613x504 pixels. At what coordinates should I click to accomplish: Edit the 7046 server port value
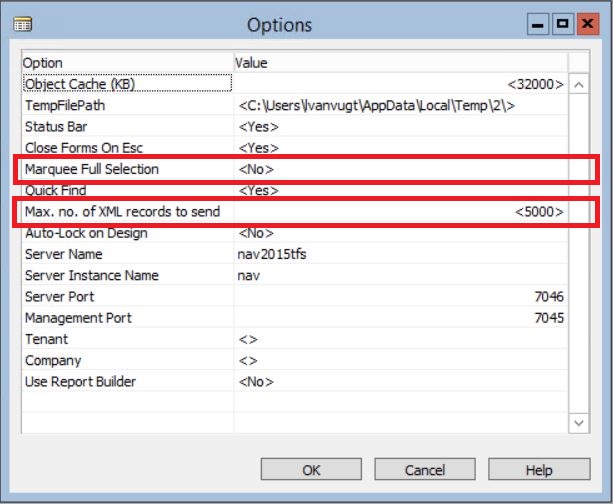click(401, 296)
